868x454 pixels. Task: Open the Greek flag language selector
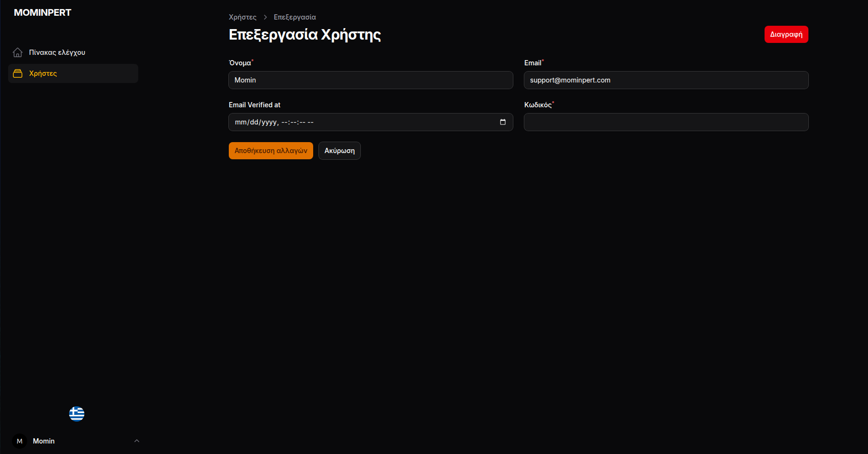(x=77, y=414)
